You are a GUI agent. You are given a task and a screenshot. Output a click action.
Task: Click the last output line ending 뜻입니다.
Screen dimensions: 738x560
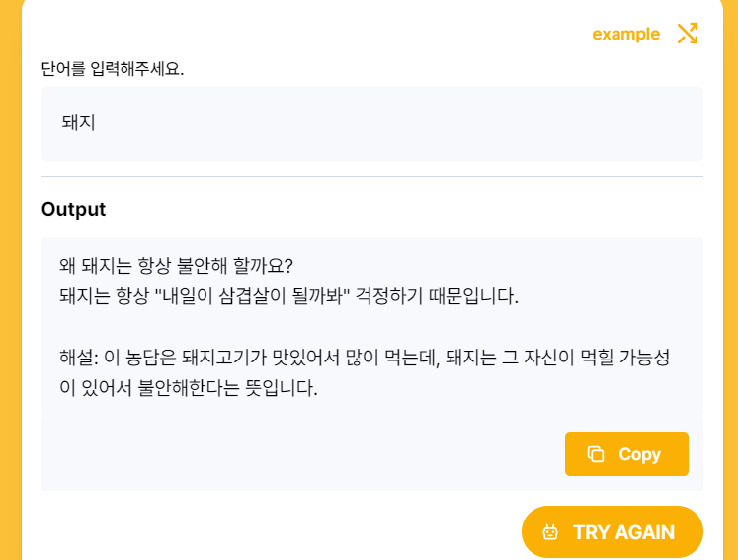(x=189, y=388)
